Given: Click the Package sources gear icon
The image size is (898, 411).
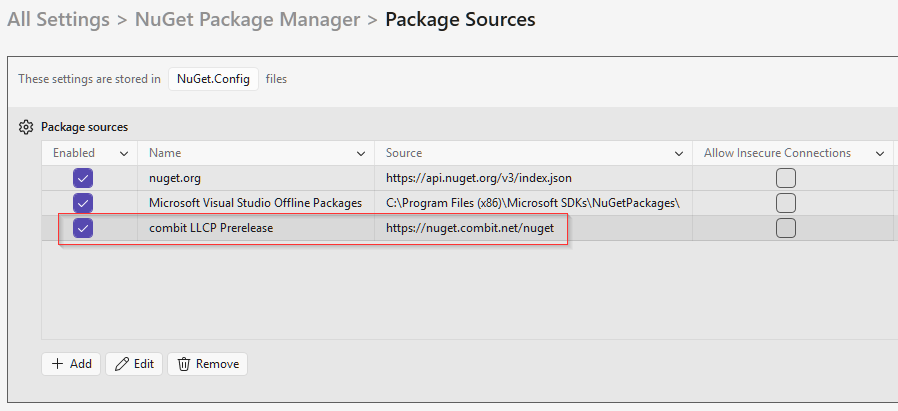Looking at the screenshot, I should (27, 127).
